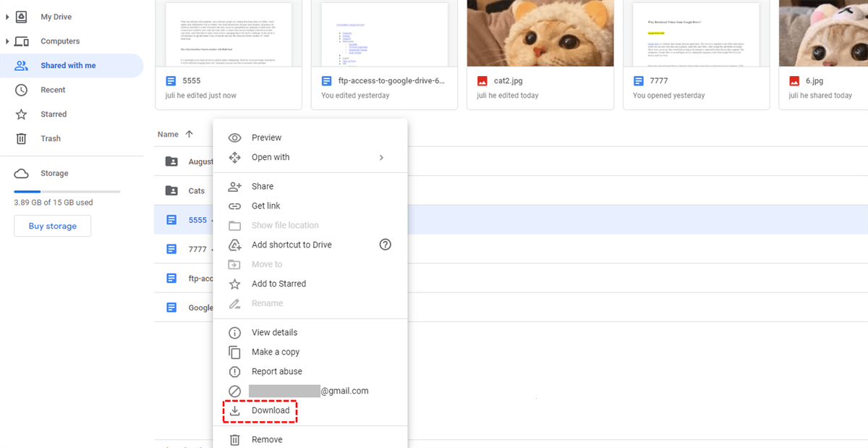This screenshot has height=448, width=868.
Task: Open the 'Open with' submenu arrow
Action: pyautogui.click(x=381, y=158)
